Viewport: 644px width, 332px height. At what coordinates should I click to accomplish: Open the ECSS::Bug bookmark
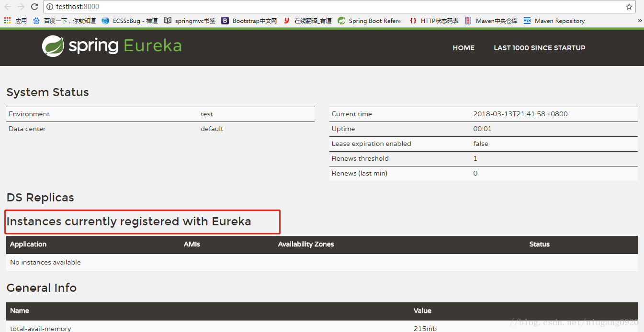pyautogui.click(x=129, y=21)
